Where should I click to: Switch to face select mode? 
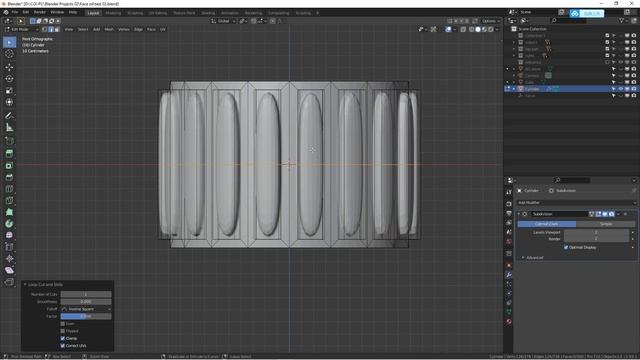click(x=57, y=29)
